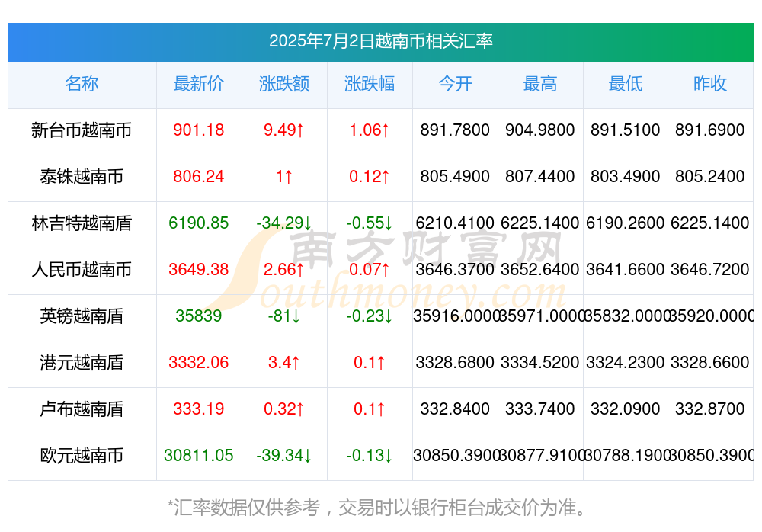
Task: Click latest price 806.24
Action: [x=198, y=177]
